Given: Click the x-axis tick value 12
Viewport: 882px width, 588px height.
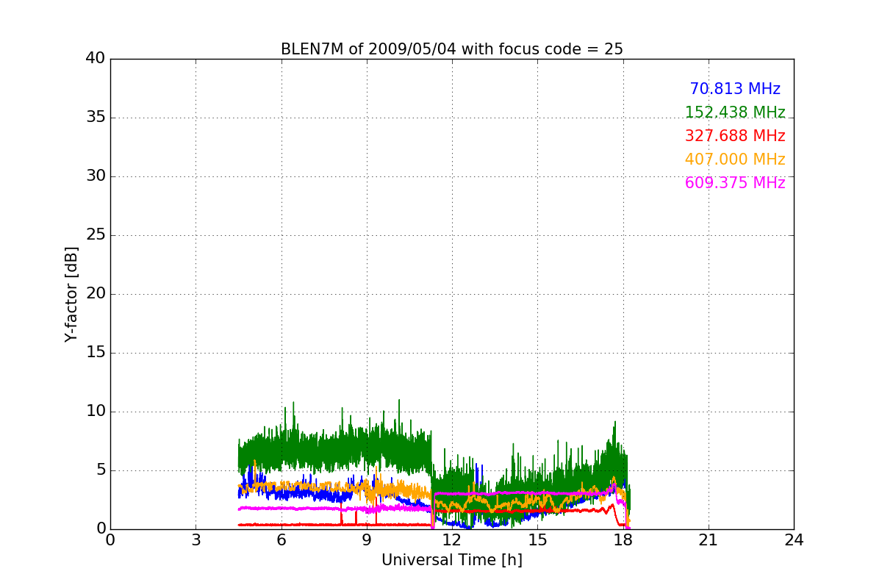Looking at the screenshot, I should click(452, 540).
